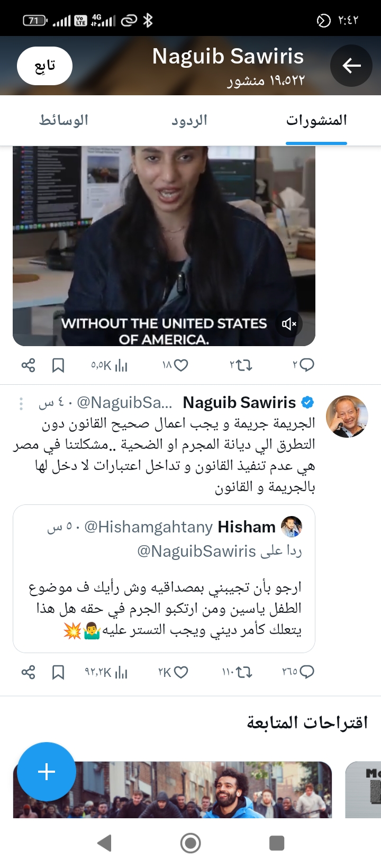Viewport: 381px width, 868px height.
Task: Repost the post with 110 reposts
Action: point(244,672)
